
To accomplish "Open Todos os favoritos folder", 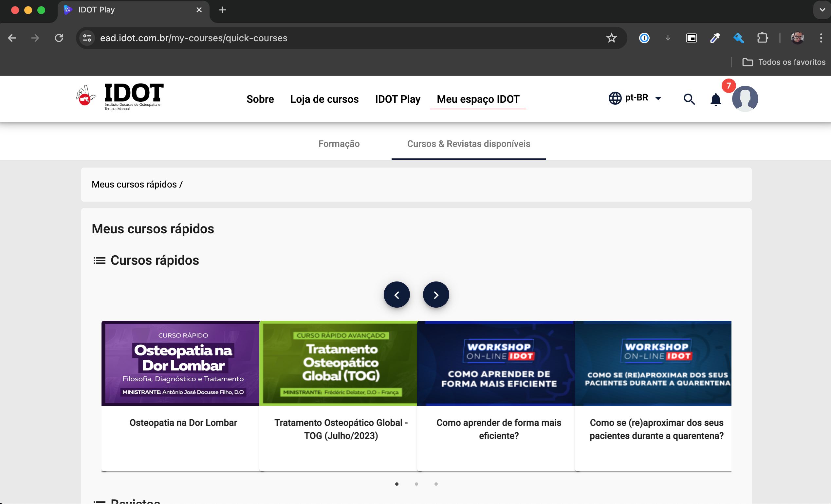I will pyautogui.click(x=784, y=62).
